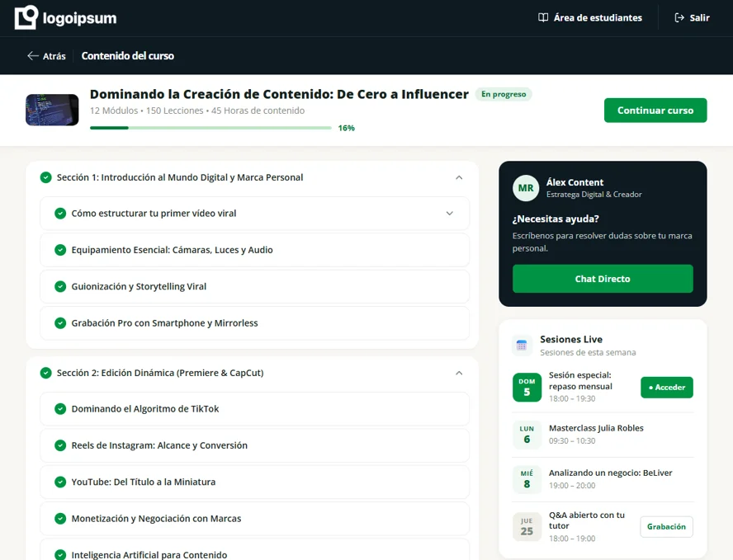Click the 12 Módulos course stats line
The image size is (733, 560).
[x=197, y=111]
